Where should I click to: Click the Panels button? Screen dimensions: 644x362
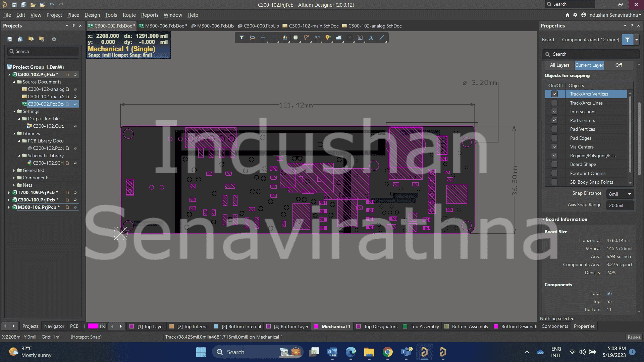[634, 337]
